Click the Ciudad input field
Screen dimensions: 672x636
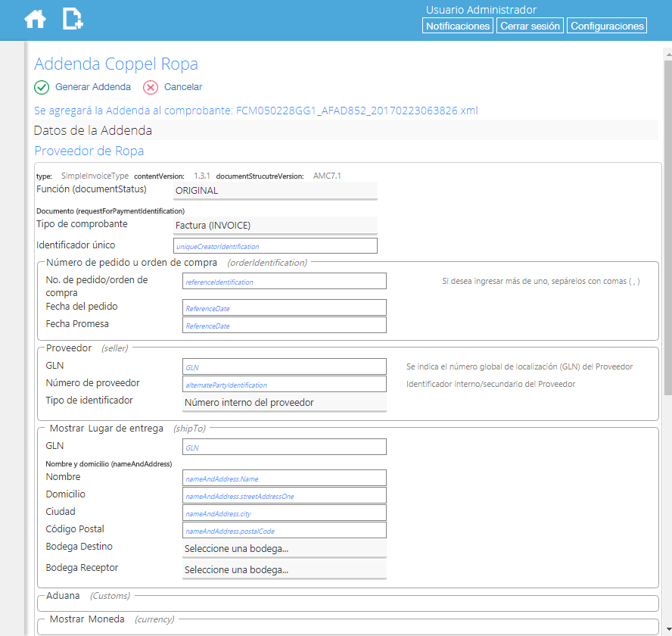(x=284, y=513)
